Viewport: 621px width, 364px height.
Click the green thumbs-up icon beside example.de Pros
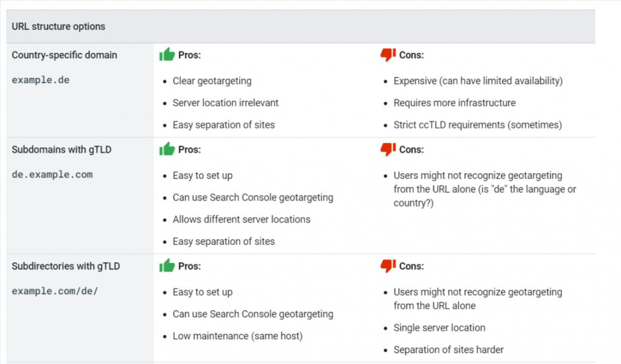(167, 55)
